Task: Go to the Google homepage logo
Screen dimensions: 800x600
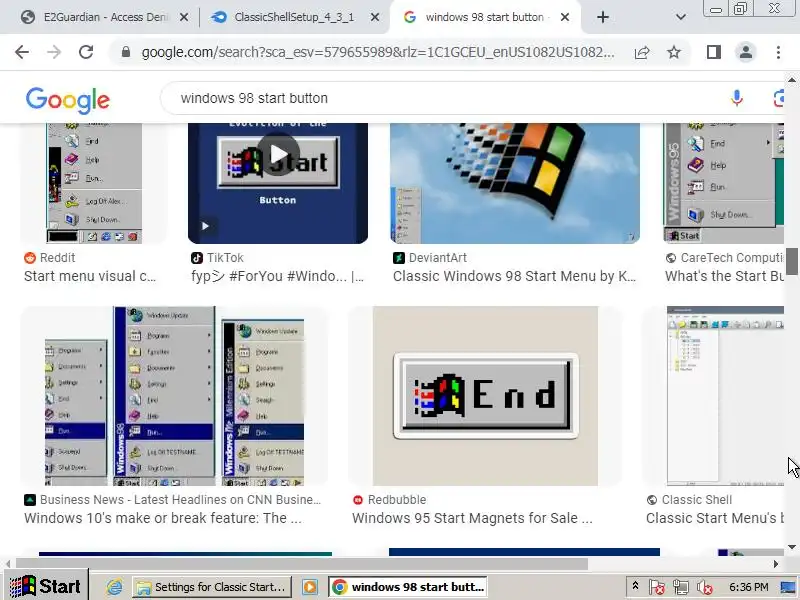Action: (x=67, y=100)
